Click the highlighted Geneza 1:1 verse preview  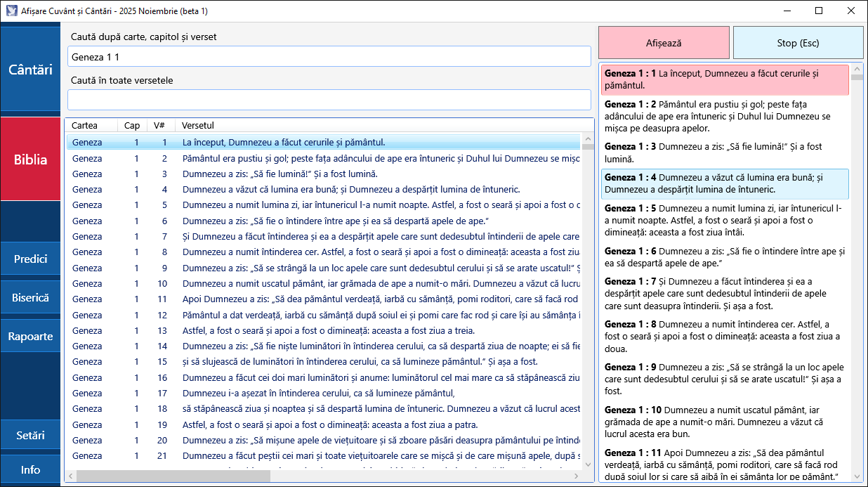coord(725,79)
